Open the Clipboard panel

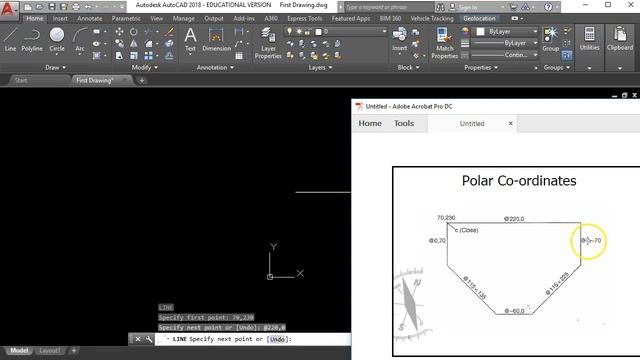tap(620, 40)
